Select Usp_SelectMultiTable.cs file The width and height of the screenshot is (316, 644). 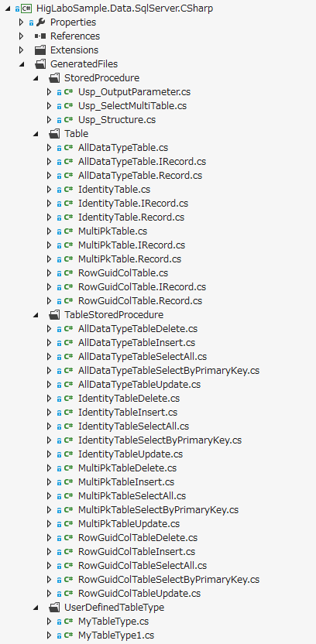click(132, 106)
